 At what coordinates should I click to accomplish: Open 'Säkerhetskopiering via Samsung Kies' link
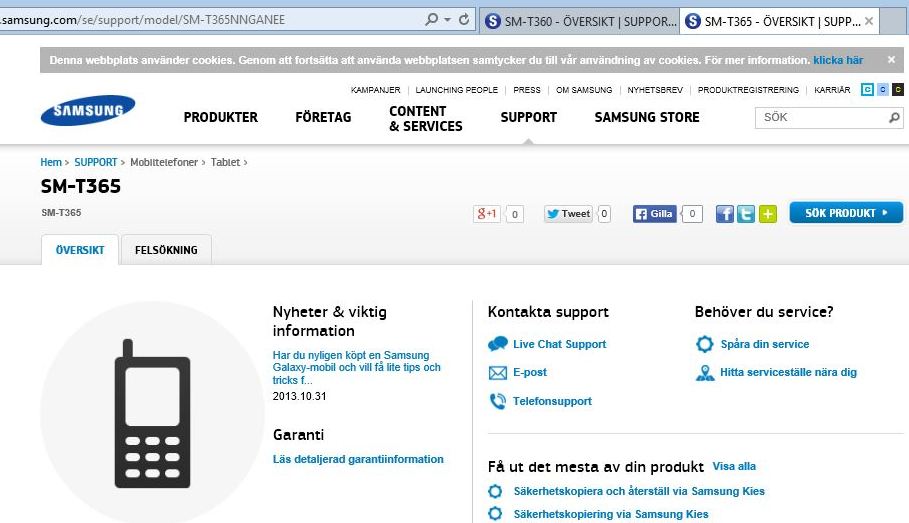[611, 514]
